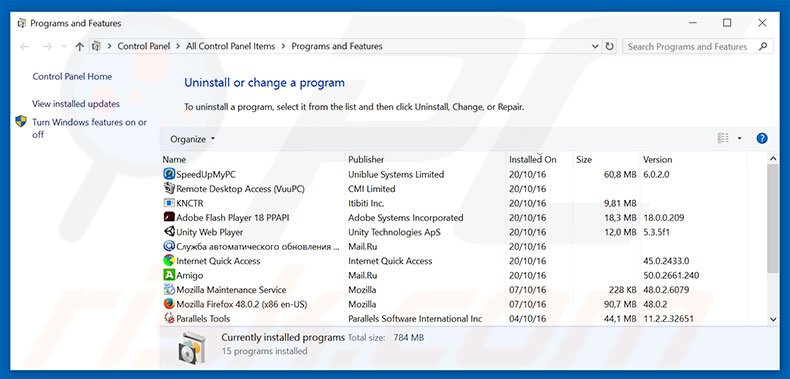Click the Mozilla Firefox 48.0.2 icon
The width and height of the screenshot is (790, 379).
click(x=169, y=304)
